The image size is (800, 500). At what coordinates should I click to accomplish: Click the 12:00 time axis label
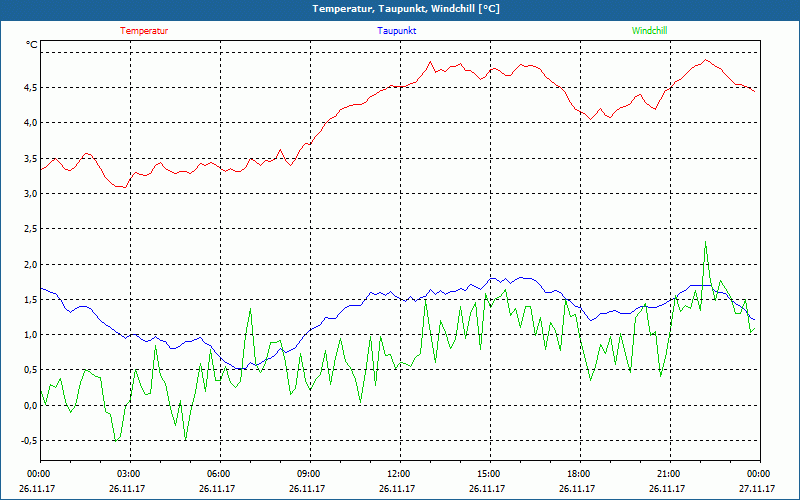tap(400, 474)
